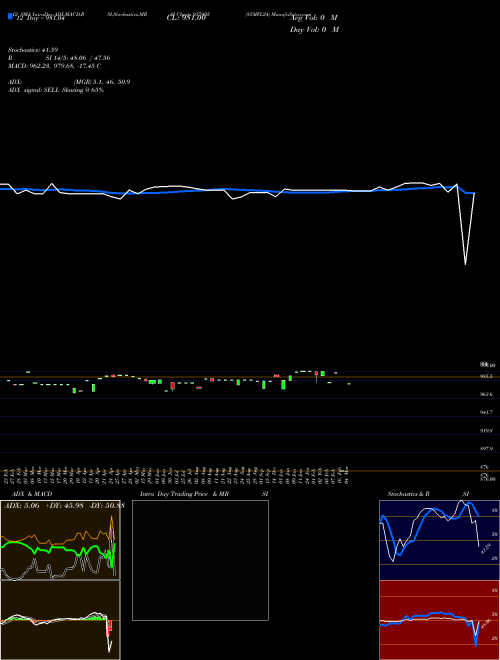Click the MACD histogram panel at bottom left

click(x=60, y=620)
